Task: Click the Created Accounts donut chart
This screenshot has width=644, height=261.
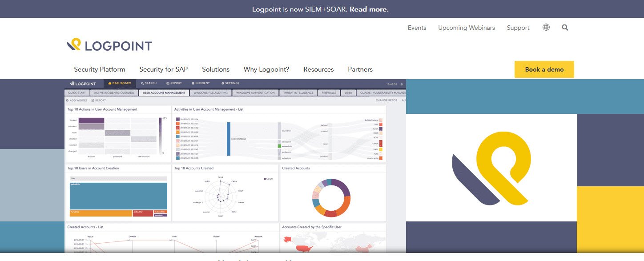Action: (x=331, y=197)
